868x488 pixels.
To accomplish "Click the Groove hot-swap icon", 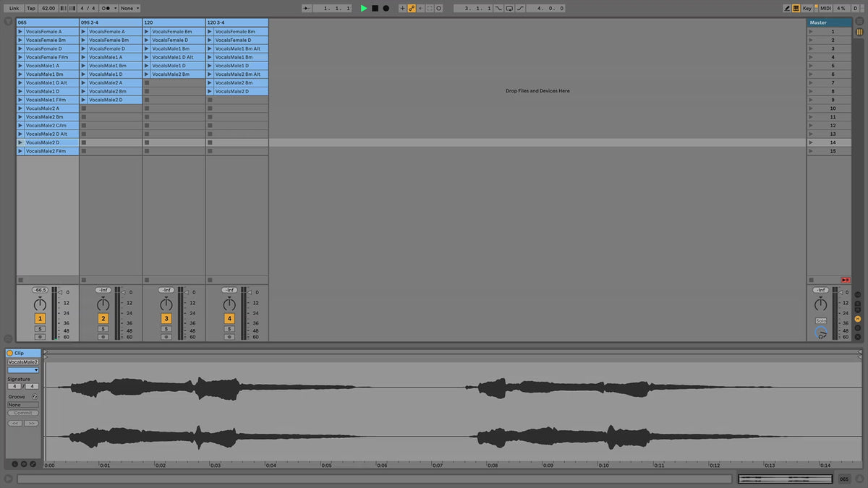I will (35, 397).
